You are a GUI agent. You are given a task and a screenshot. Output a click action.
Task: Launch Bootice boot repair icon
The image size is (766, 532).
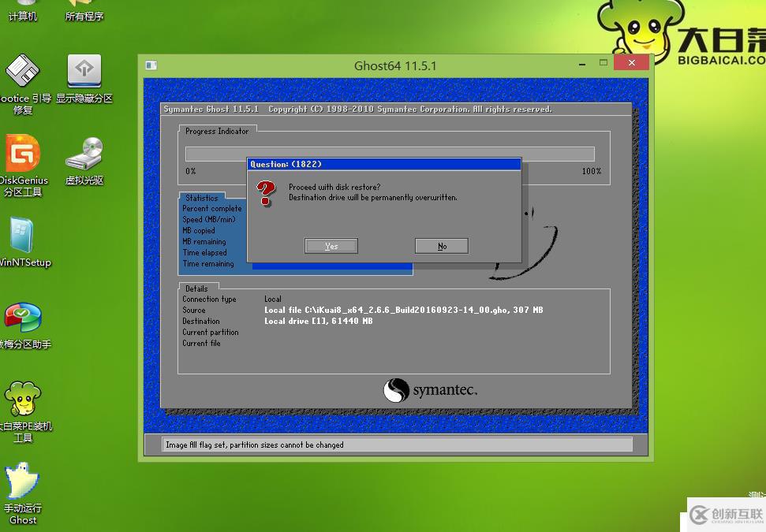point(22,84)
